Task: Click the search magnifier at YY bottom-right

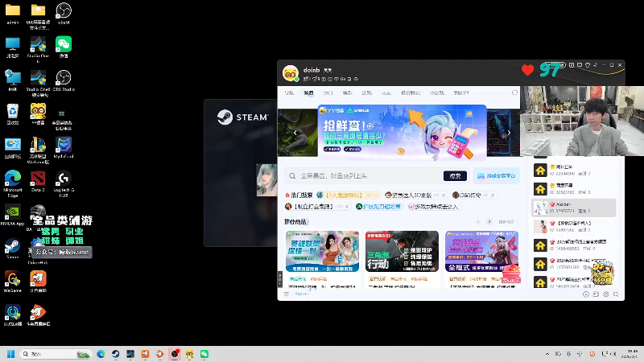Action: tap(616, 294)
